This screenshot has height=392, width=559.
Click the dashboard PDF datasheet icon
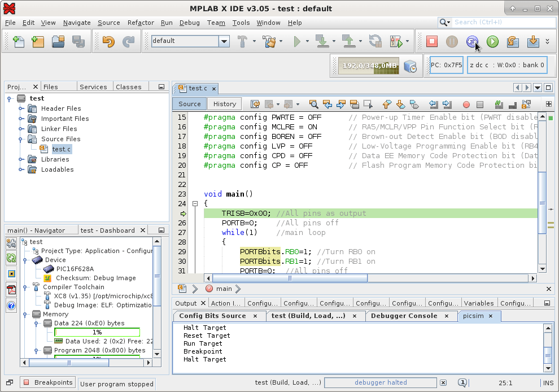pos(11,290)
